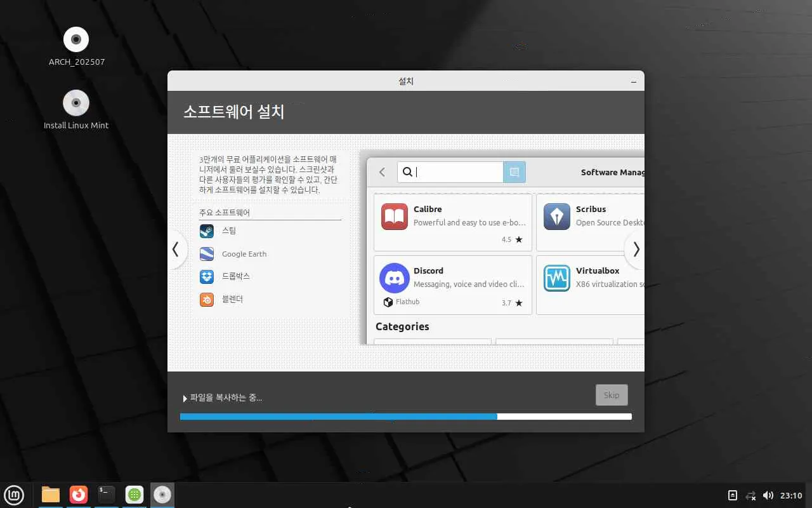The height and width of the screenshot is (508, 812).
Task: Select the installer window in the taskbar
Action: click(162, 494)
